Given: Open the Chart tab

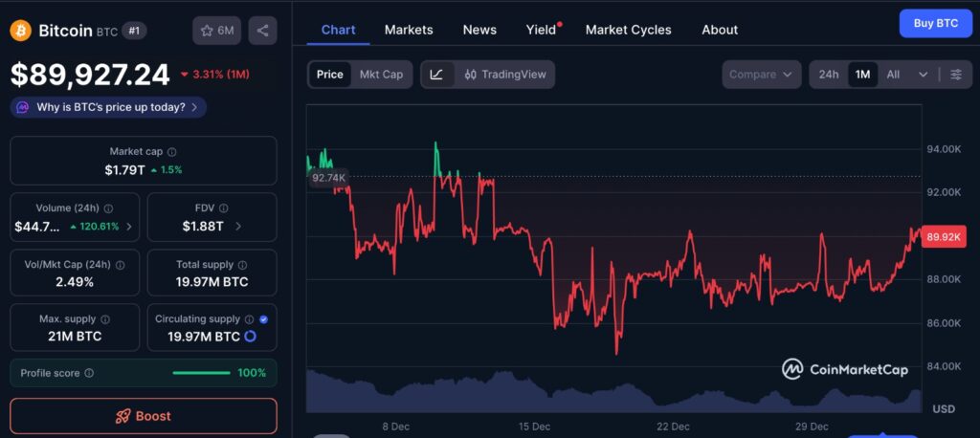Looking at the screenshot, I should pos(338,30).
